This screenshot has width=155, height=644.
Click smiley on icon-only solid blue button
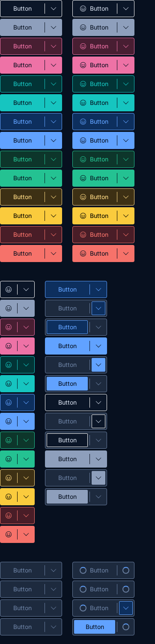pos(9,421)
